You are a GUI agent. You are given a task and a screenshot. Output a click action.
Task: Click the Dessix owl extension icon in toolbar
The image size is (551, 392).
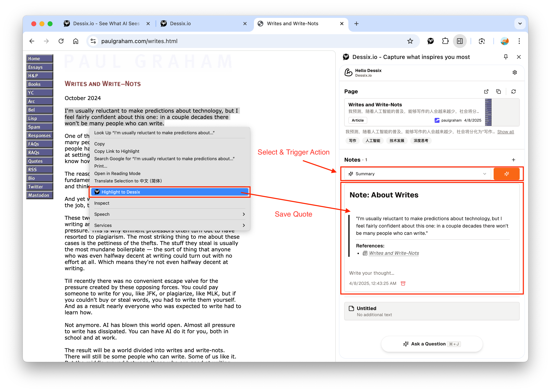click(430, 41)
